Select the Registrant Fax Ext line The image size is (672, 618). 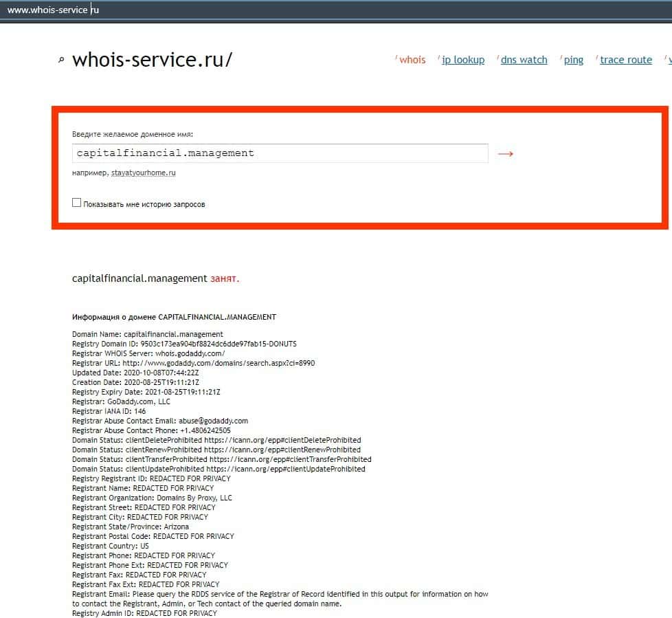146,584
